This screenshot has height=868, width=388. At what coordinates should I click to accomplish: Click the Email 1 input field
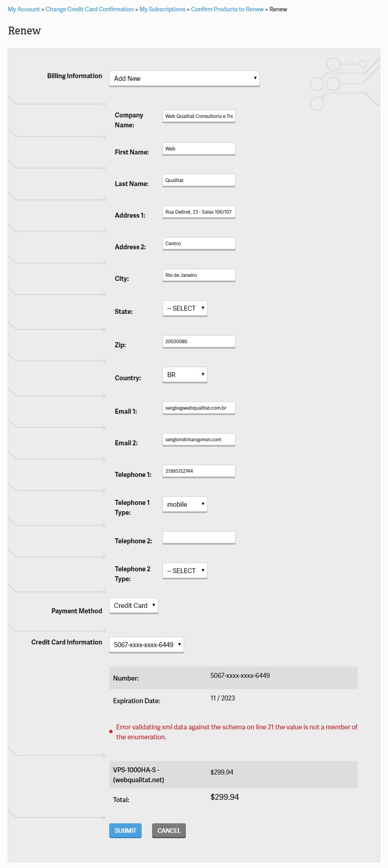(199, 408)
